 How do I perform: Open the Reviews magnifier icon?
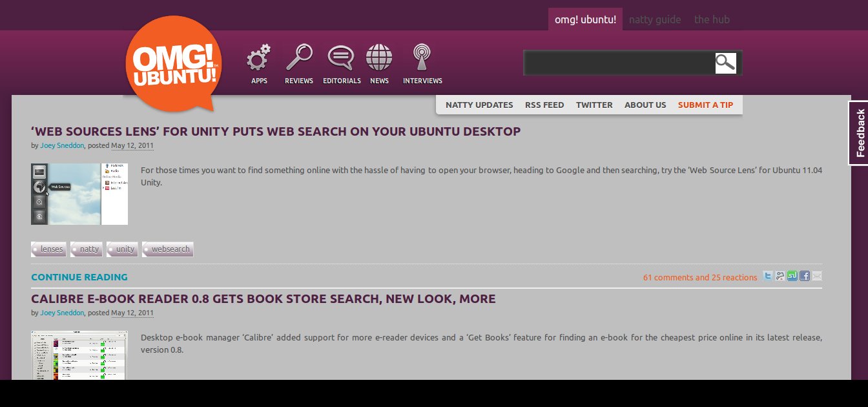pyautogui.click(x=299, y=57)
